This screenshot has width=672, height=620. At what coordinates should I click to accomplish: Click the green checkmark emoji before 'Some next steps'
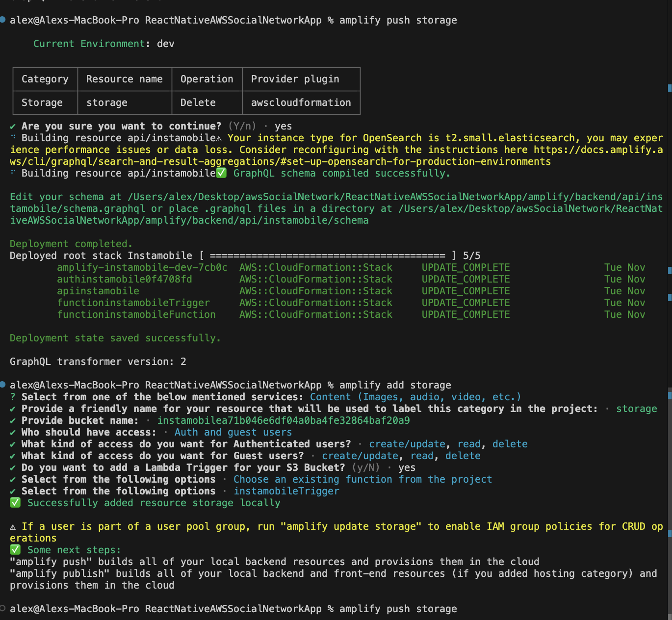coord(15,550)
